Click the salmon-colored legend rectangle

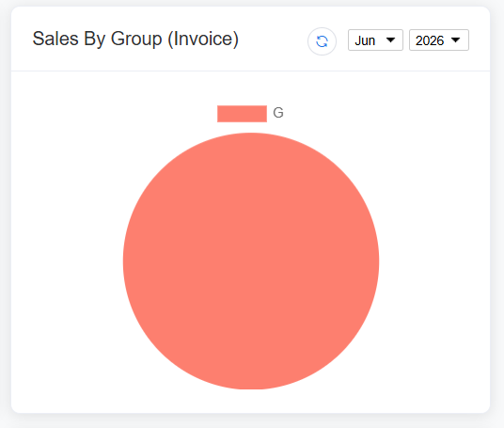[x=242, y=114]
